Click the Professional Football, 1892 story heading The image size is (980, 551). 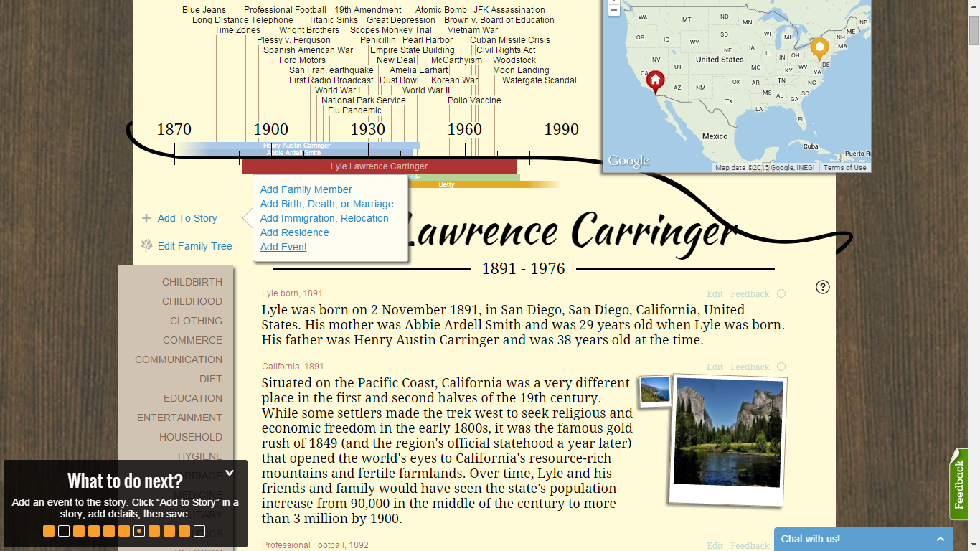[315, 545]
